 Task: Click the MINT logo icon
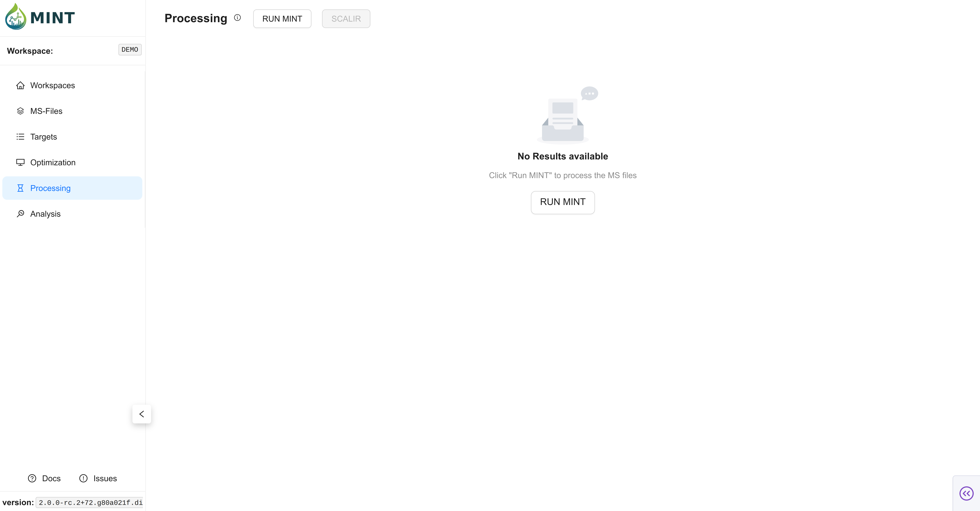tap(16, 17)
